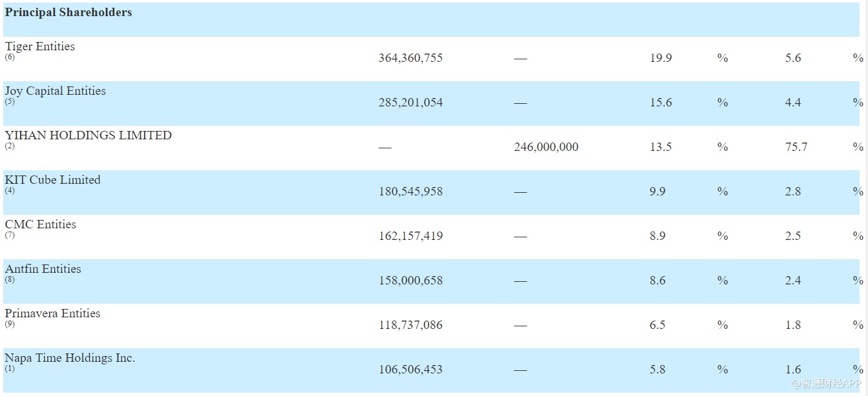Open footnote (6) under Tiger Entities

tap(10, 57)
